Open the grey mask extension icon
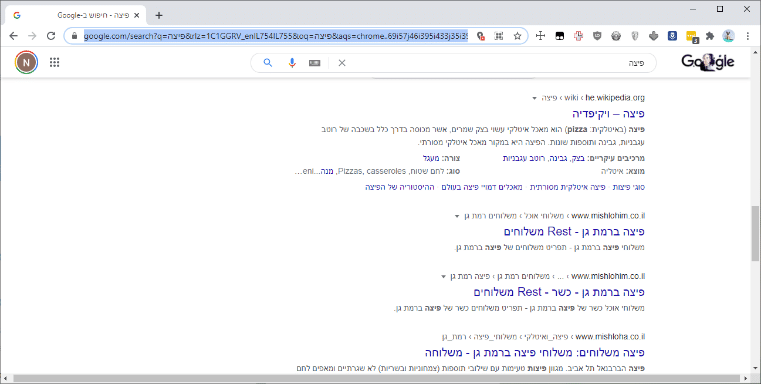The image size is (761, 384). pos(635,35)
